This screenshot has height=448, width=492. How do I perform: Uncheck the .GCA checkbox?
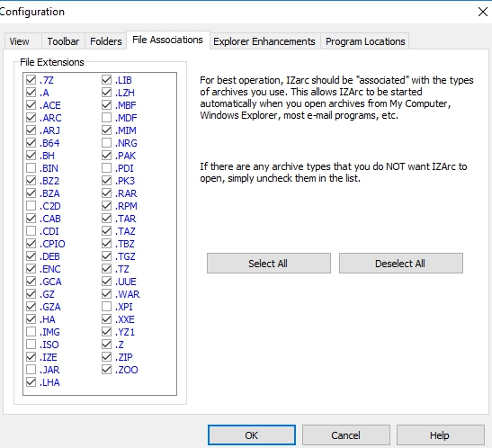click(31, 282)
